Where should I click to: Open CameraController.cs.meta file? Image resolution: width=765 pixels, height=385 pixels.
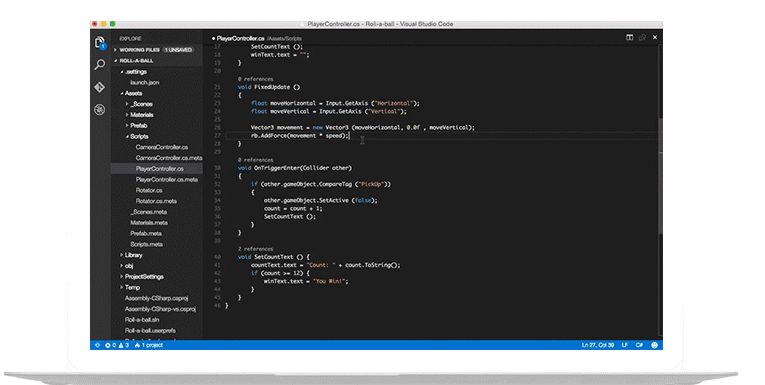[x=169, y=158]
